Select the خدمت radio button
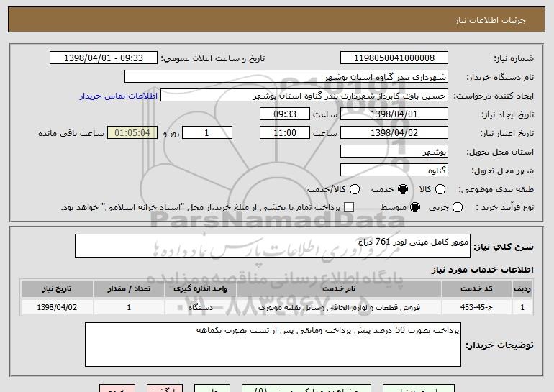 (x=403, y=189)
